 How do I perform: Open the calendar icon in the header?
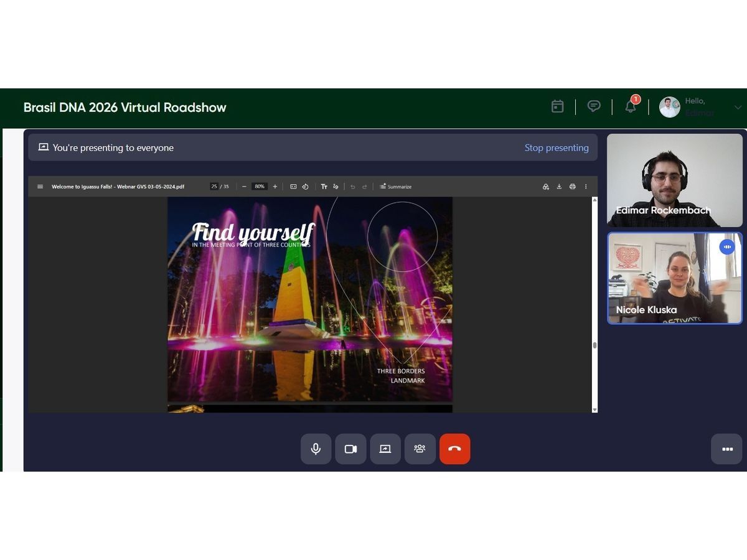(x=557, y=106)
